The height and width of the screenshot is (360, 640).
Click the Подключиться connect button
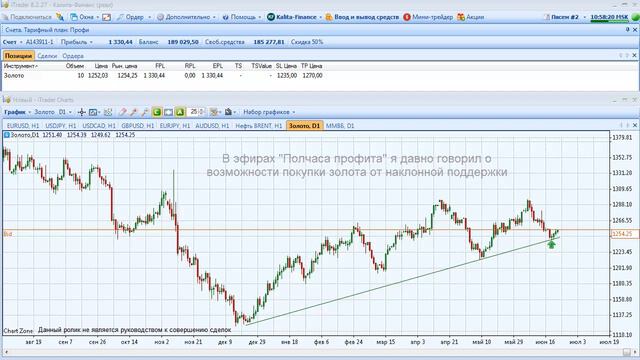pyautogui.click(x=27, y=17)
